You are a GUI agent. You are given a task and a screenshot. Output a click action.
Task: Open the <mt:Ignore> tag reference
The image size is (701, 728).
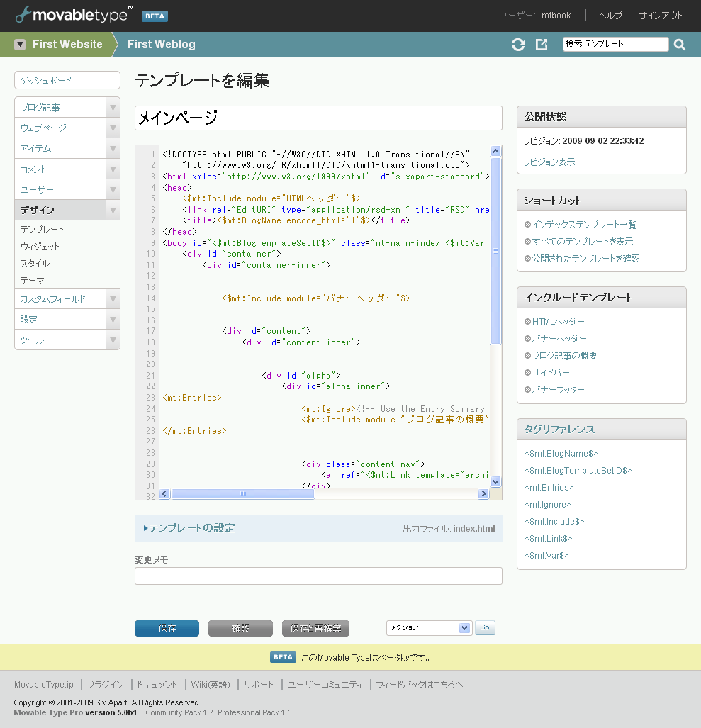[x=548, y=505]
